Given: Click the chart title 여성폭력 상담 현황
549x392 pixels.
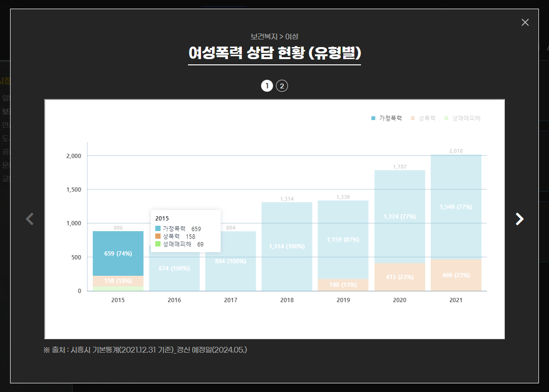Looking at the screenshot, I should pyautogui.click(x=274, y=53).
